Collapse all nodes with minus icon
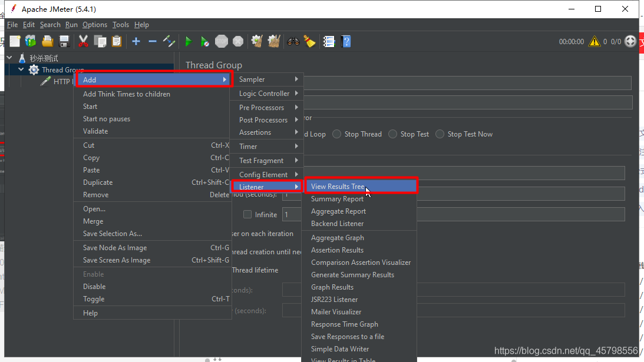Viewport: 644px width, 362px height. tap(153, 41)
